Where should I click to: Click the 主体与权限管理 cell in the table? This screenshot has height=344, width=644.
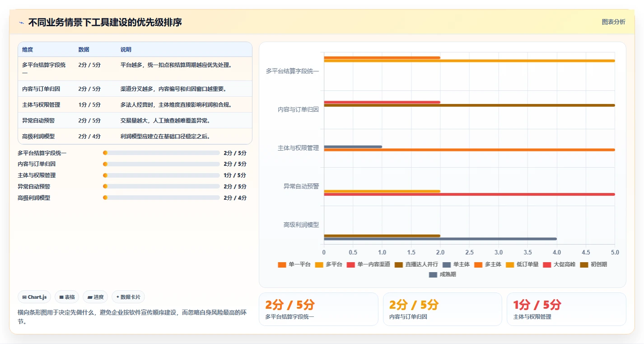click(41, 104)
